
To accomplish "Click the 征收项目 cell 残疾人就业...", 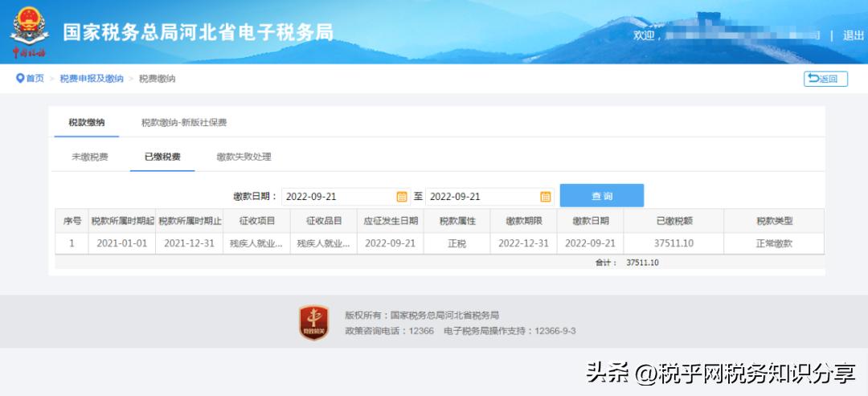I will 257,243.
